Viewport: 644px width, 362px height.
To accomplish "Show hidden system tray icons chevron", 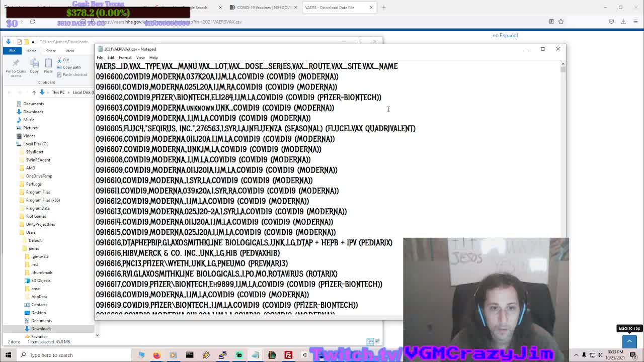I will click(x=577, y=355).
